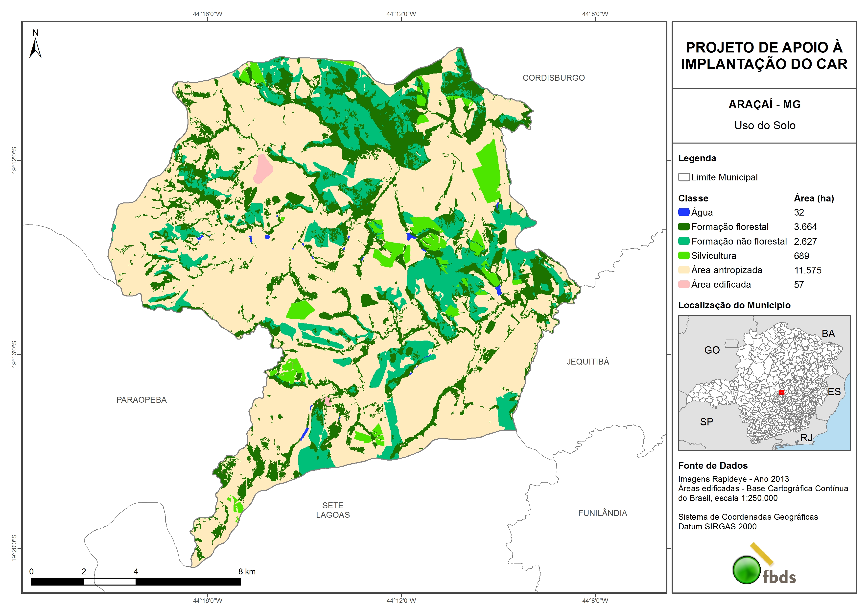Viewport: 868px width, 614px height.
Task: Click the red location marker in inset map
Action: [x=781, y=392]
